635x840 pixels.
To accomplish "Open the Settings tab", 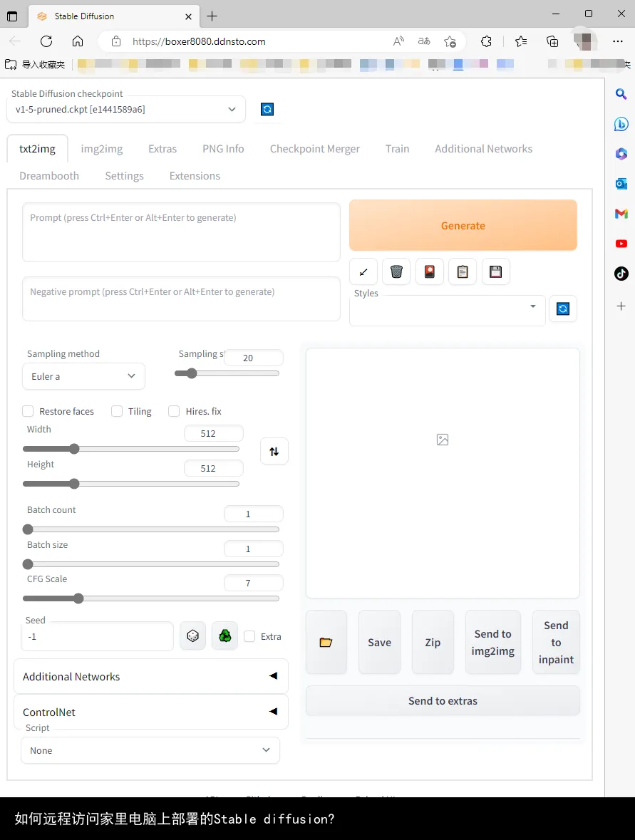I will tap(124, 176).
